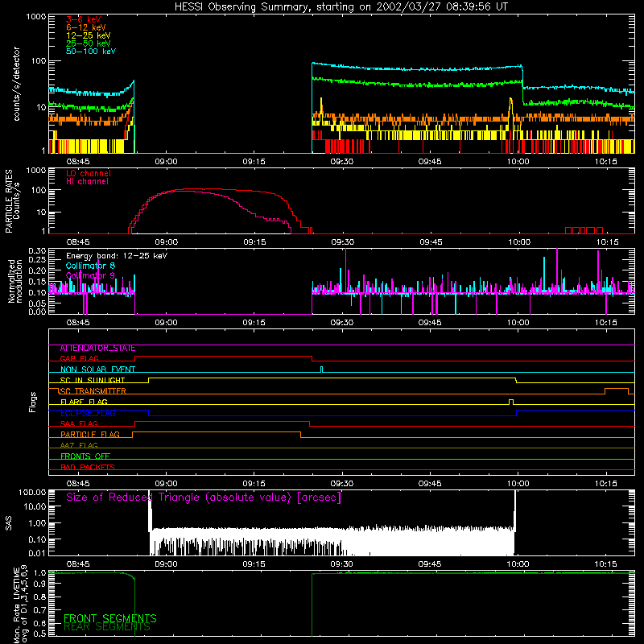644x644 pixels.
Task: Click the ATTENUATOR_STATE flag label
Action: click(97, 349)
